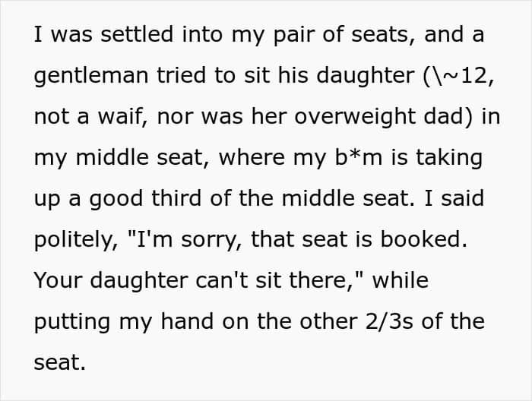The image size is (532, 401).
Task: Click the number "12" after the tilde
Action: (474, 76)
